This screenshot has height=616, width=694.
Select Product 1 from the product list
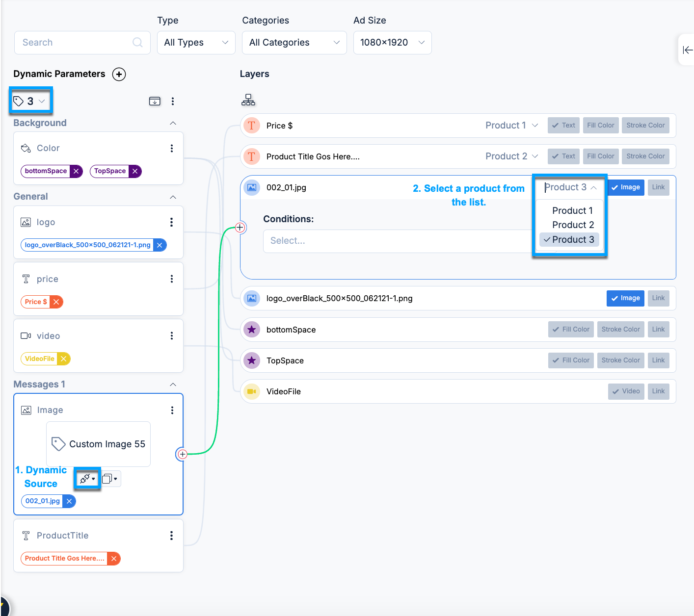click(572, 211)
